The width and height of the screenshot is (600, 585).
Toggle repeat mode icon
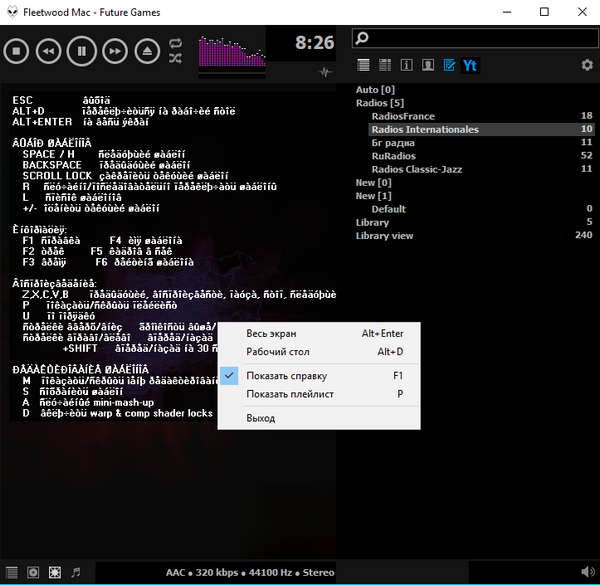176,43
